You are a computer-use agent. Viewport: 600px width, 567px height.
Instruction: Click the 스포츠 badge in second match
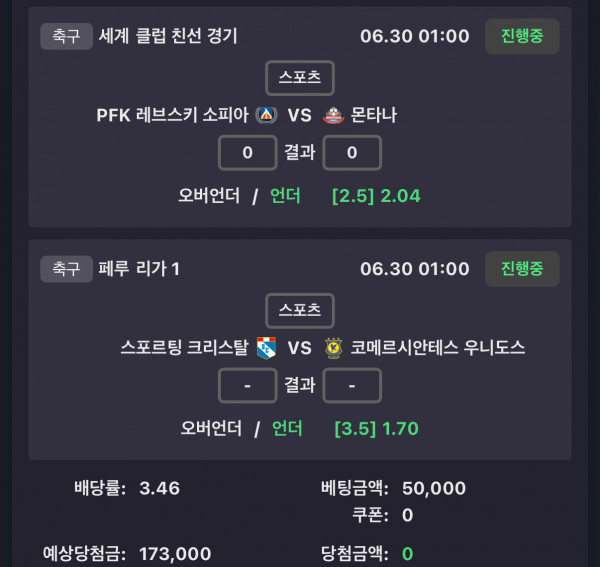[x=300, y=310]
